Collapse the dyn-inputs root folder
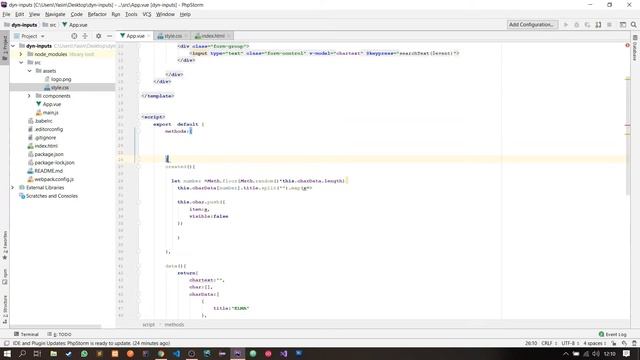 pos(12,46)
